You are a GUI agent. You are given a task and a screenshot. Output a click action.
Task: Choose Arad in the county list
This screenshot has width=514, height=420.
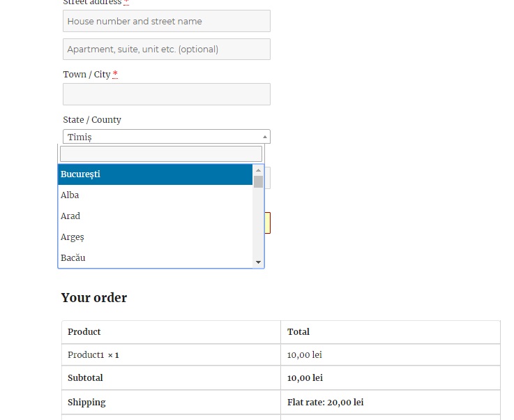155,216
